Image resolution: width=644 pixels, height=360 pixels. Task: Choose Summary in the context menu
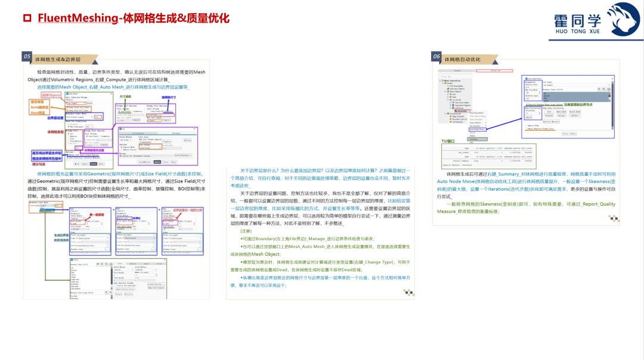point(477,139)
